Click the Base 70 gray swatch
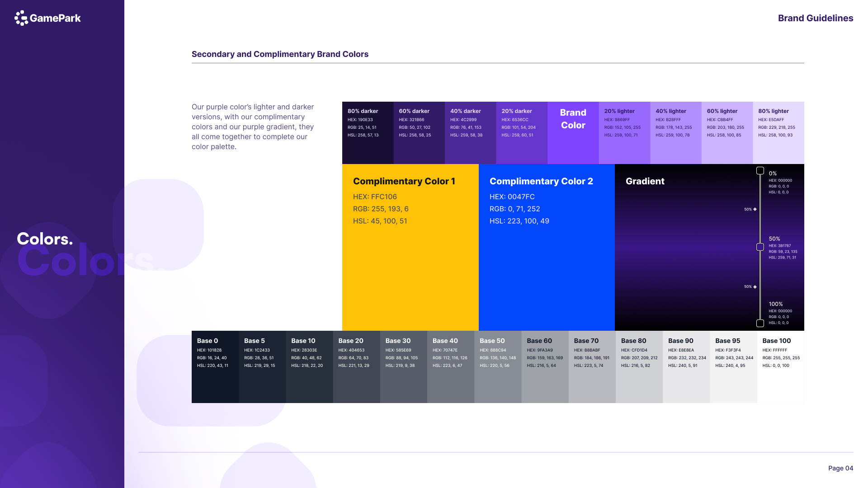Screen dimensions: 868x488 (592, 367)
